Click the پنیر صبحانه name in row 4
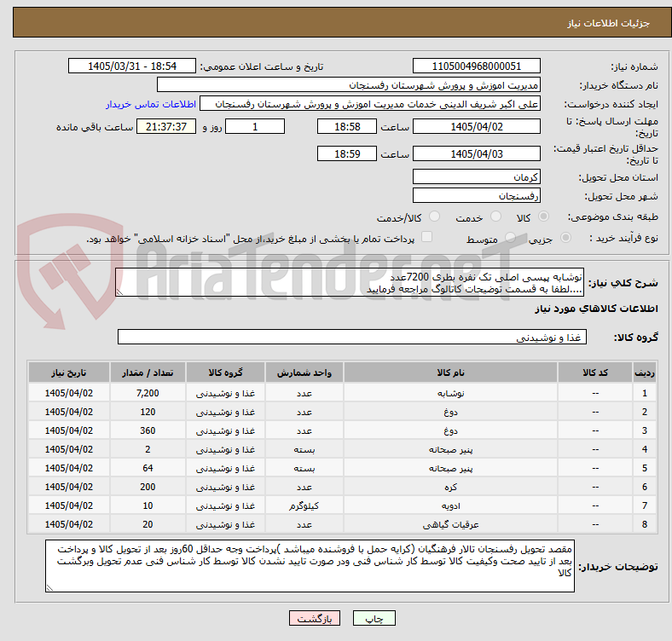Viewport: 672px width, 641px height. click(x=450, y=449)
